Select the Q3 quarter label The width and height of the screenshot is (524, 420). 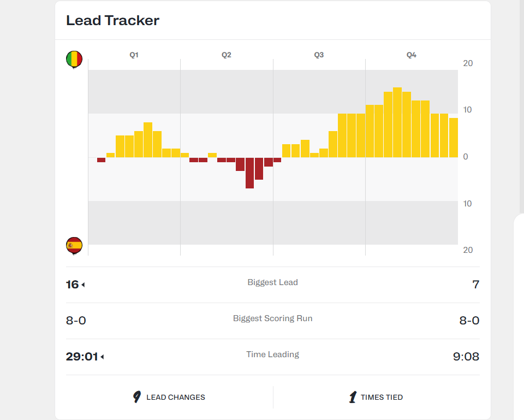click(x=319, y=55)
